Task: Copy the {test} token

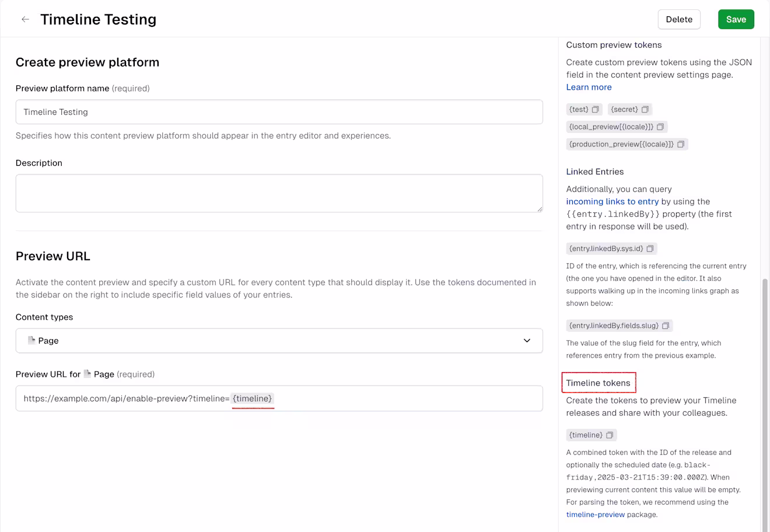Action: [x=596, y=110]
